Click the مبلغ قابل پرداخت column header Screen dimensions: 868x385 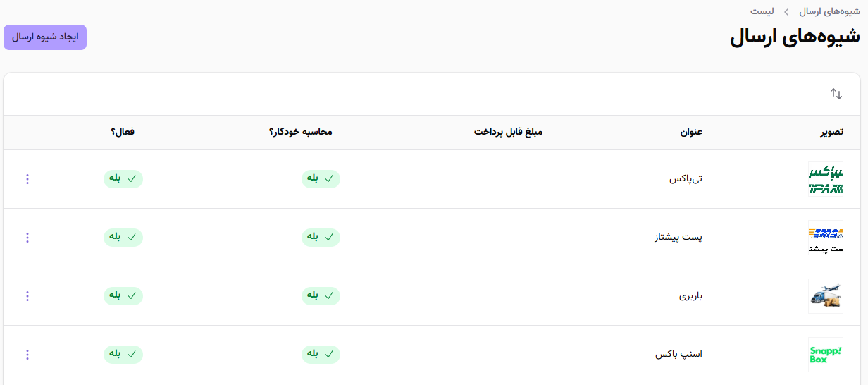[508, 132]
